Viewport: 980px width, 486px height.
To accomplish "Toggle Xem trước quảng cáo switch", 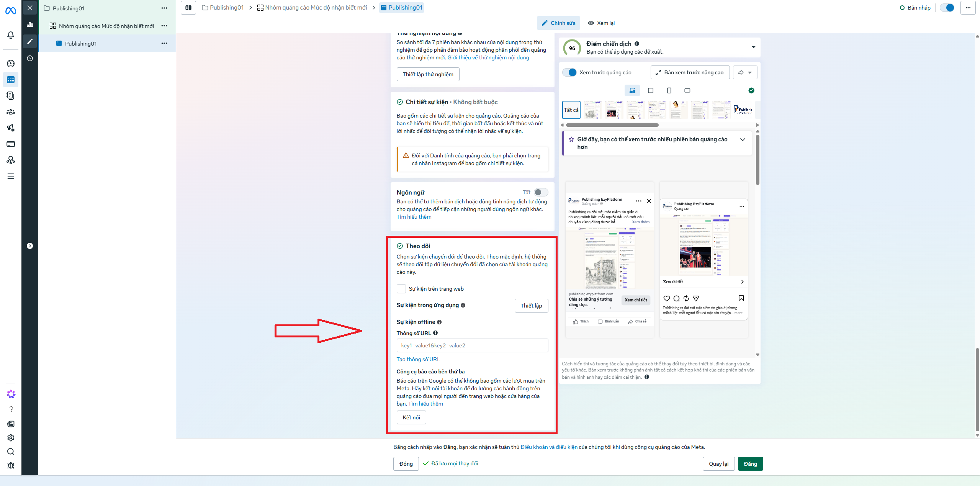I will pyautogui.click(x=570, y=72).
